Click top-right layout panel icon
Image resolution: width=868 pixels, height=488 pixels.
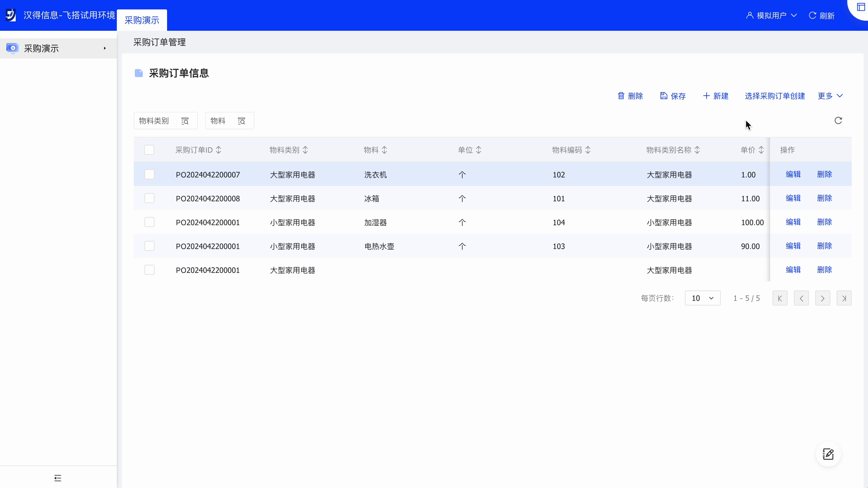(x=860, y=7)
